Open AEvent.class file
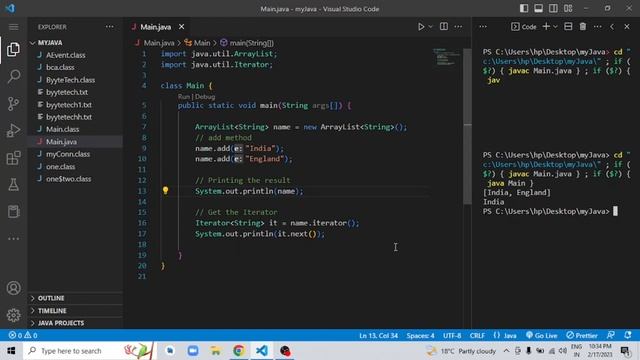The width and height of the screenshot is (640, 360). 65,55
